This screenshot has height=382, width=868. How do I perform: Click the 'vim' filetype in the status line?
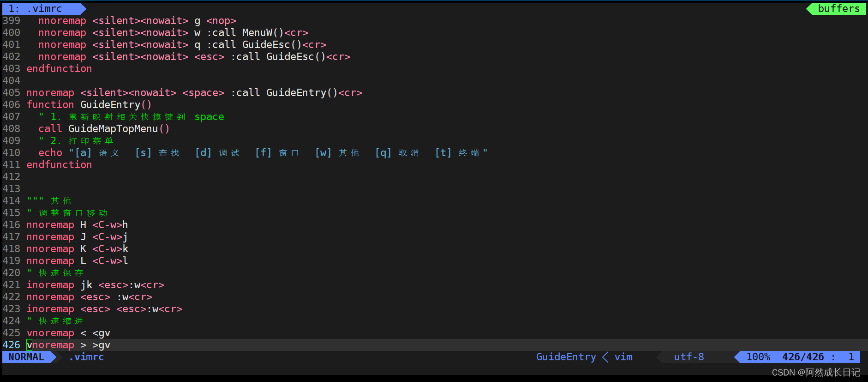623,357
